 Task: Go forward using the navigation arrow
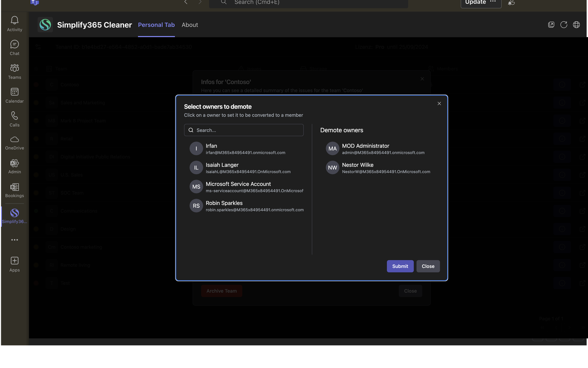[x=200, y=2]
